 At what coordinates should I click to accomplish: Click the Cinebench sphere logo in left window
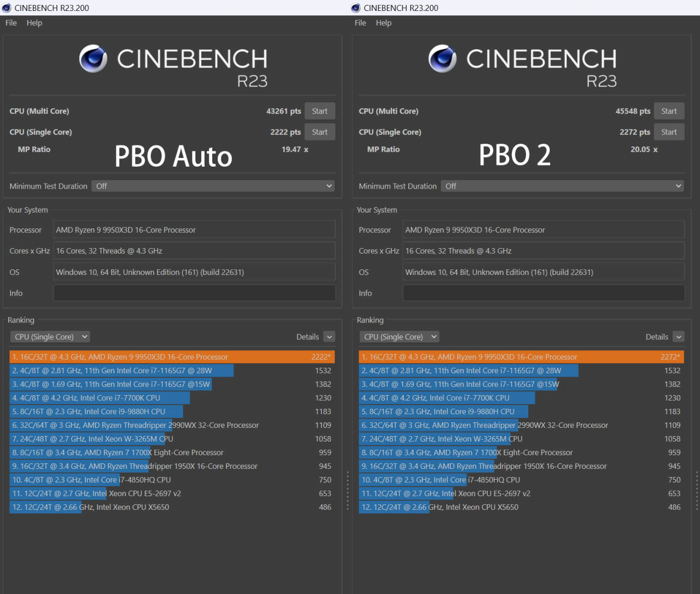[93, 58]
